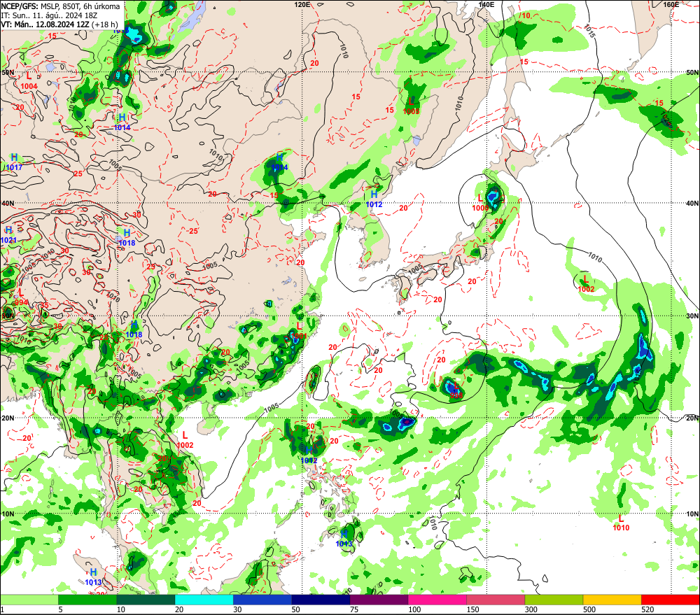
Task: Click the legend value label 500
Action: point(589,609)
